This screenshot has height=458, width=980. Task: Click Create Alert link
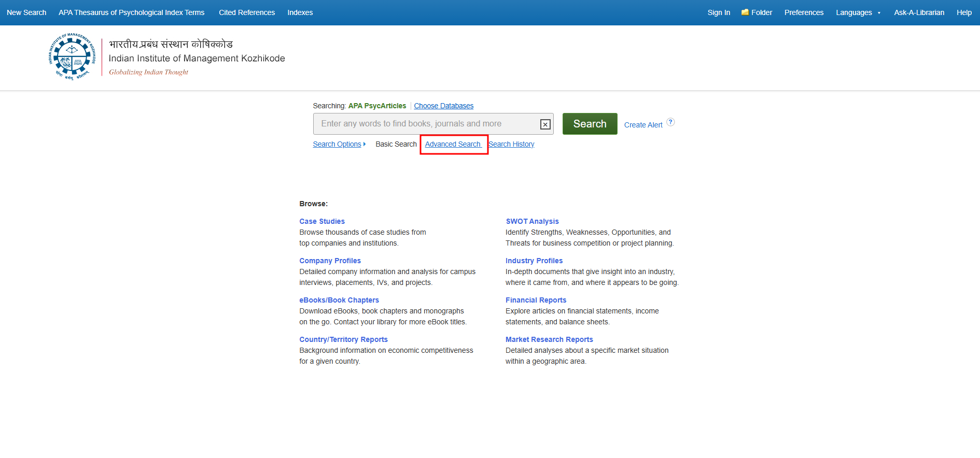(x=643, y=125)
